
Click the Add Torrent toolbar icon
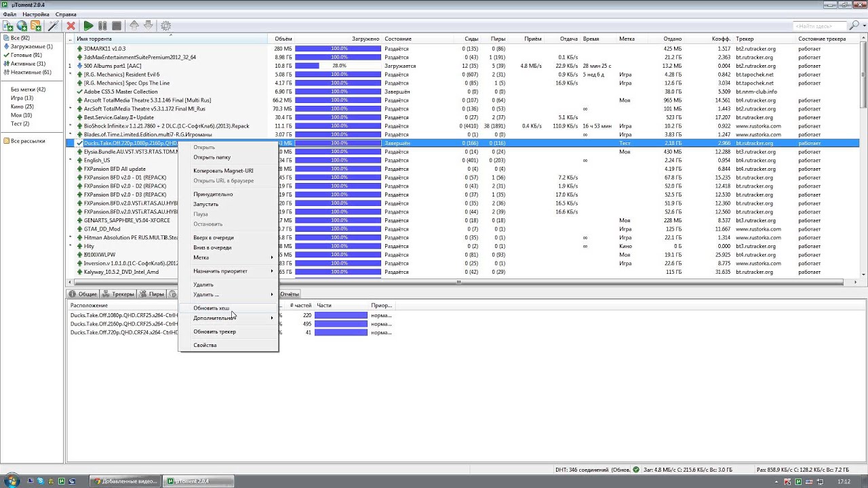[8, 26]
